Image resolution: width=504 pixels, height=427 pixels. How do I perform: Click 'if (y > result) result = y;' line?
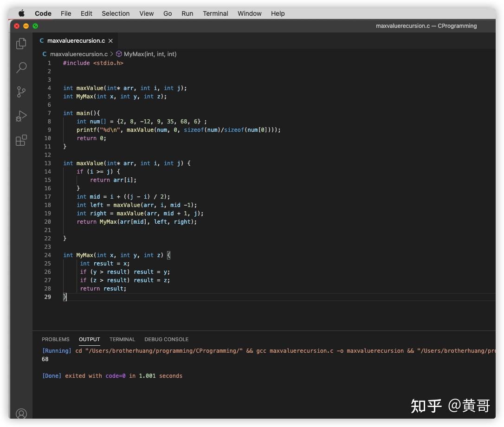click(x=125, y=272)
